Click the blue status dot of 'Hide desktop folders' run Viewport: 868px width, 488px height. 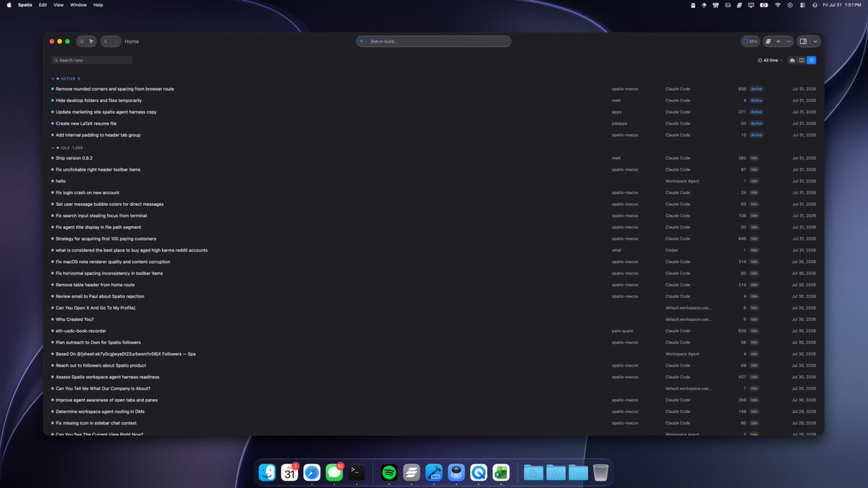pos(53,100)
